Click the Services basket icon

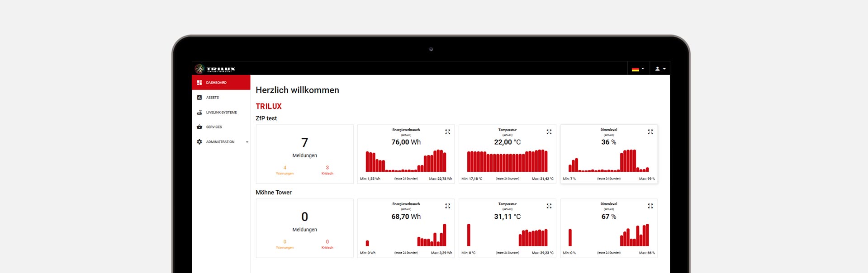[199, 127]
